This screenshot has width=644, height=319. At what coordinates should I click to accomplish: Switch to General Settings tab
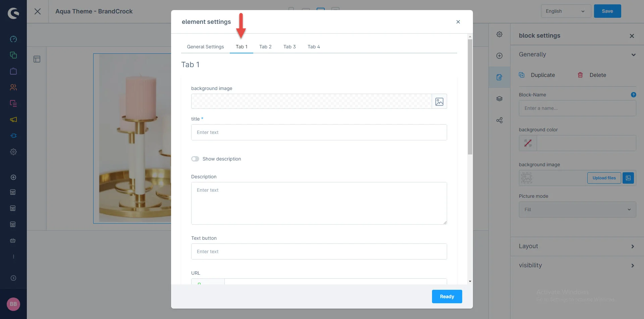(205, 47)
